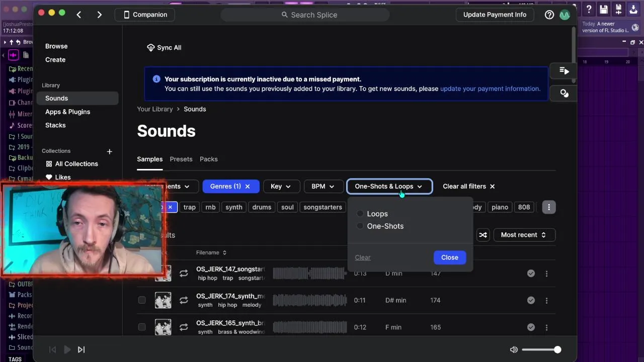
Task: Click the loop icon on OS_JERK_165 row
Action: (x=184, y=327)
